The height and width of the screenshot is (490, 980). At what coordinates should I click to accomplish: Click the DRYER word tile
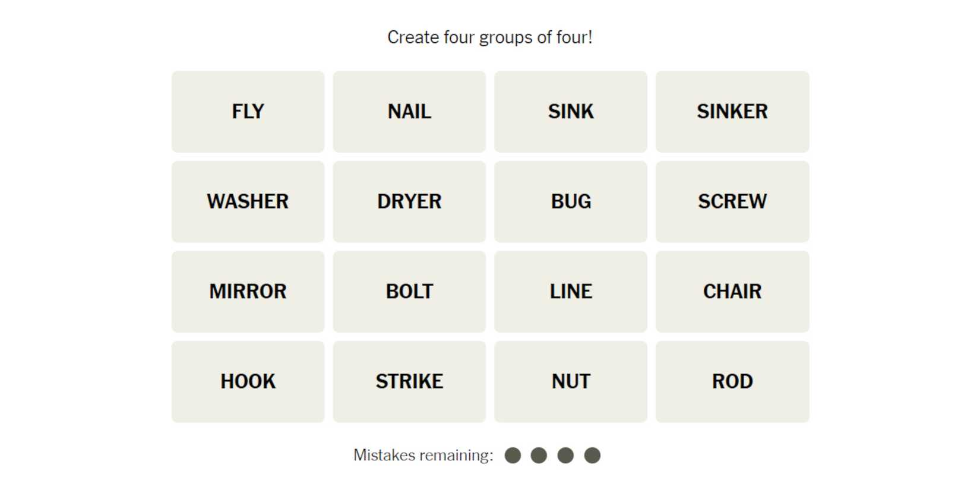(409, 201)
